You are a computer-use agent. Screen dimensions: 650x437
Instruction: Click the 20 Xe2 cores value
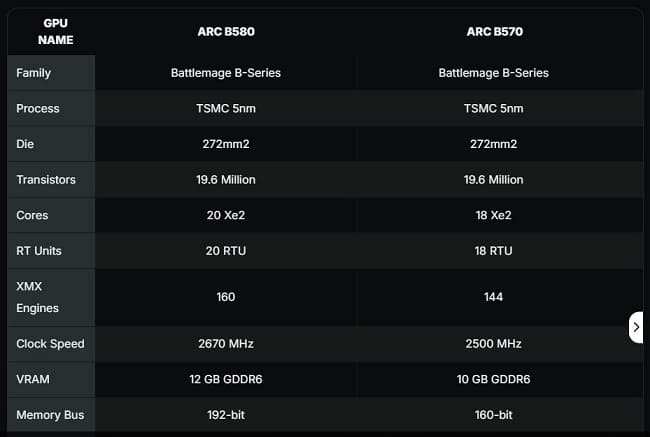click(226, 215)
